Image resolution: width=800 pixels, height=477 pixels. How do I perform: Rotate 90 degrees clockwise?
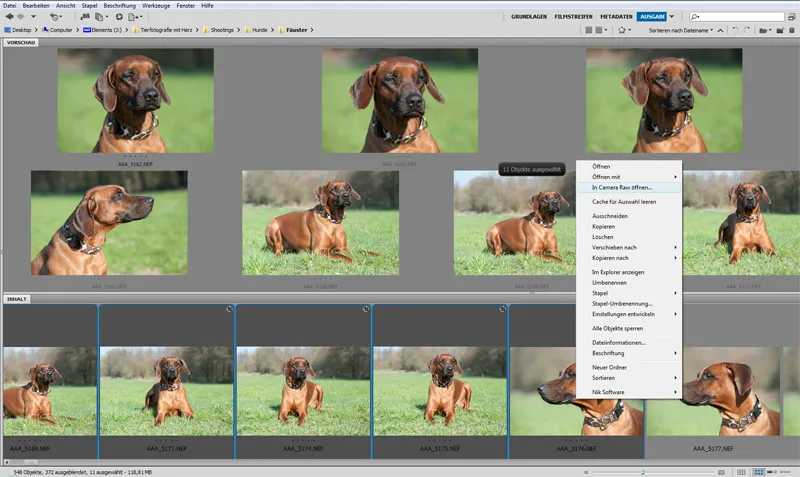point(747,30)
